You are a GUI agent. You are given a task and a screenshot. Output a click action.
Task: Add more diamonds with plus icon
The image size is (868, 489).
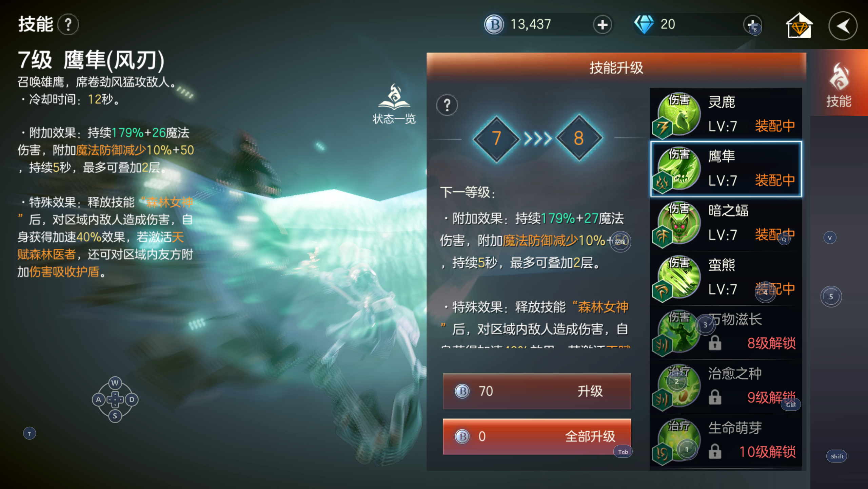(752, 25)
